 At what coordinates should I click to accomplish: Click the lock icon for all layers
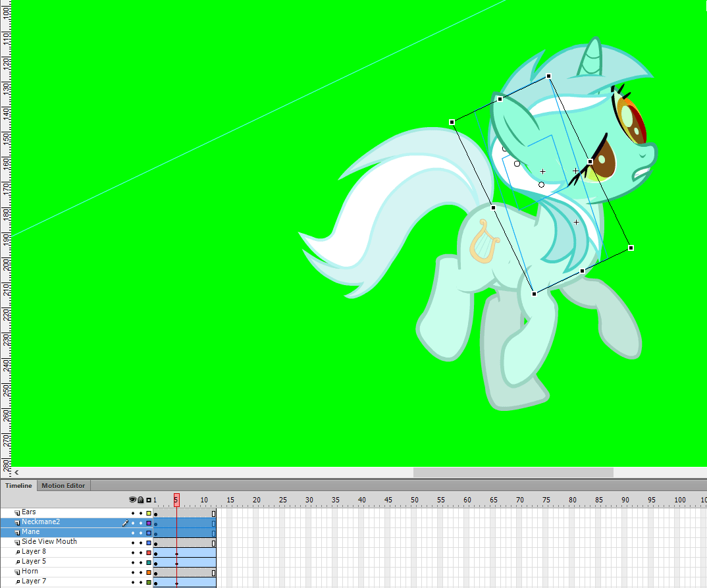coord(141,500)
